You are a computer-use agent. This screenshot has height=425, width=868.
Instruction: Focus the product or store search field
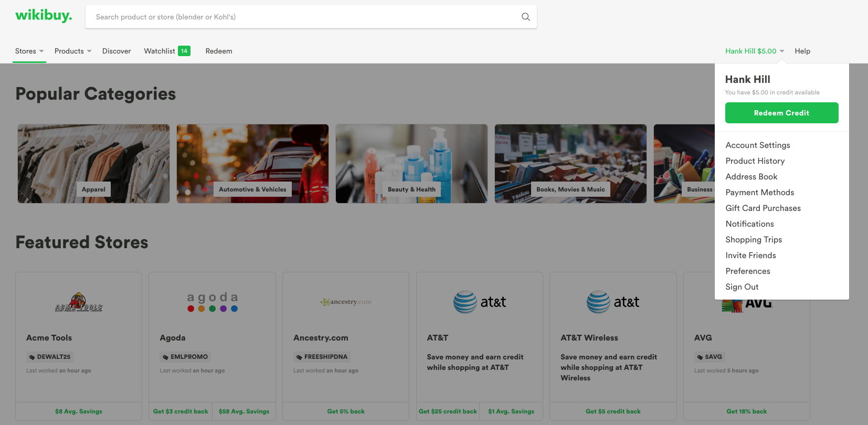(311, 17)
